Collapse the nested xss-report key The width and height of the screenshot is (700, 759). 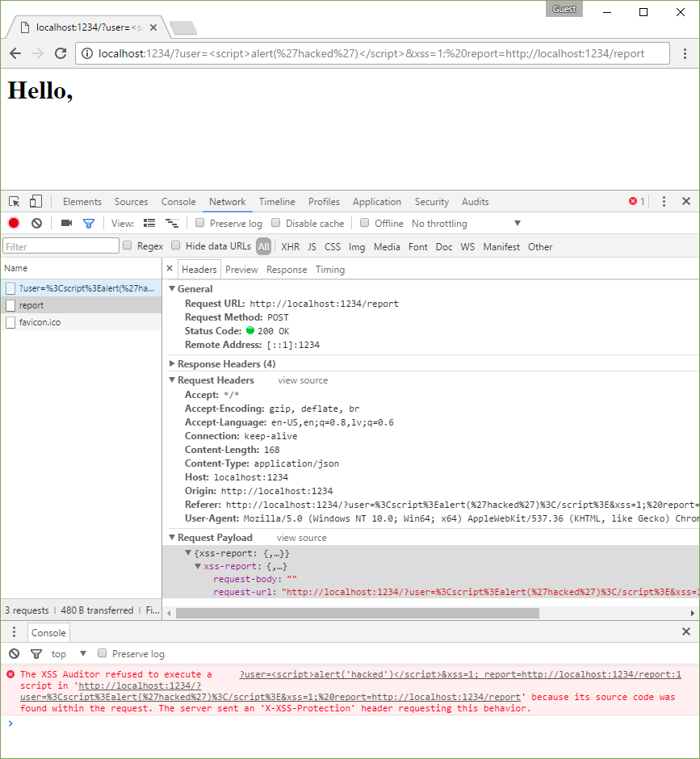(x=198, y=566)
